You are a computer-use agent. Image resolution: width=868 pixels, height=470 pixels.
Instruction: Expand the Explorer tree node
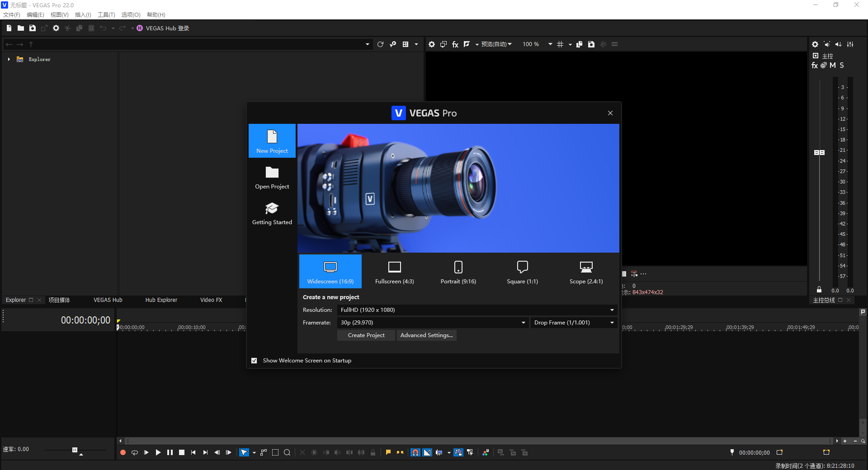pyautogui.click(x=9, y=59)
